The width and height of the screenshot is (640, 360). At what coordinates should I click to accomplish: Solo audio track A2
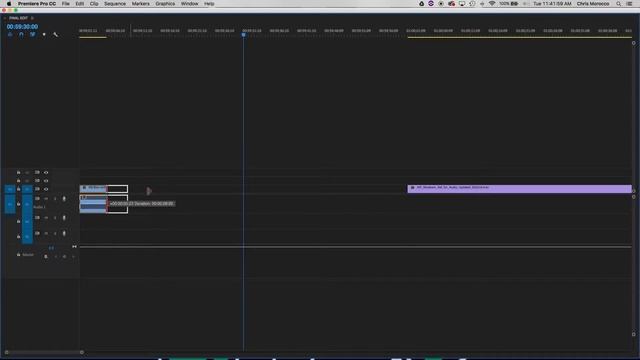pos(55,218)
